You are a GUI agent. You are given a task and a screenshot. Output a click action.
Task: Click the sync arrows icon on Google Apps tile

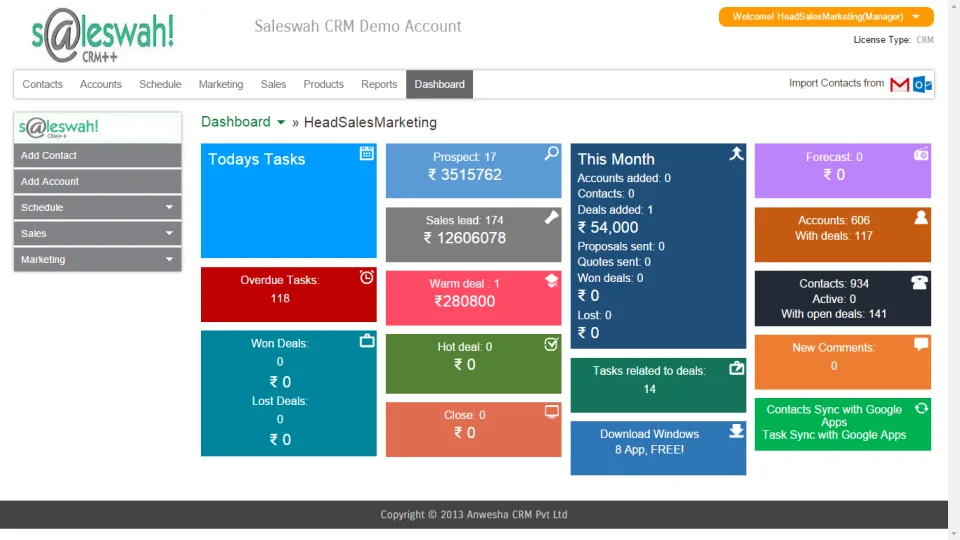click(x=921, y=408)
